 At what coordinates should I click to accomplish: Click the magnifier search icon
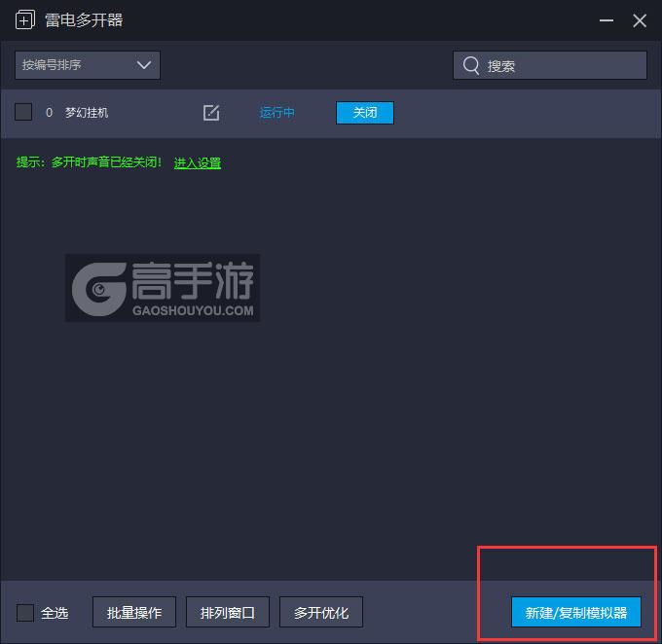(x=471, y=65)
